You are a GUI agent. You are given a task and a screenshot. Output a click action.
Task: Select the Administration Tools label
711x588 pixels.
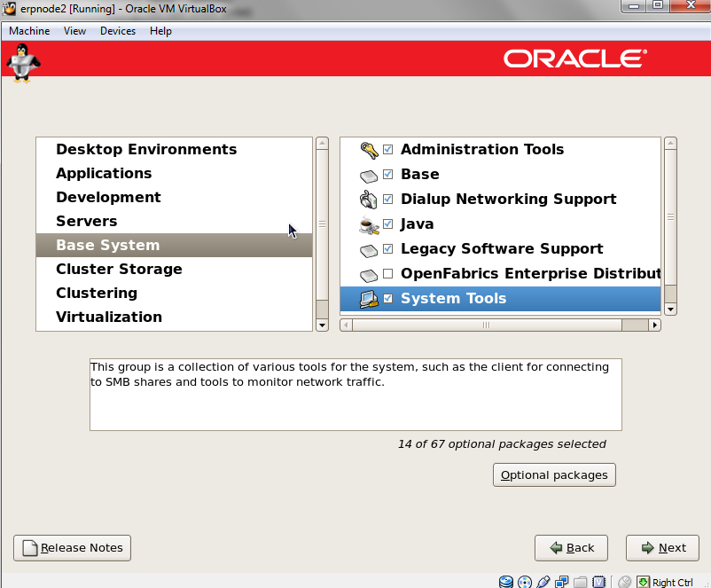click(482, 149)
